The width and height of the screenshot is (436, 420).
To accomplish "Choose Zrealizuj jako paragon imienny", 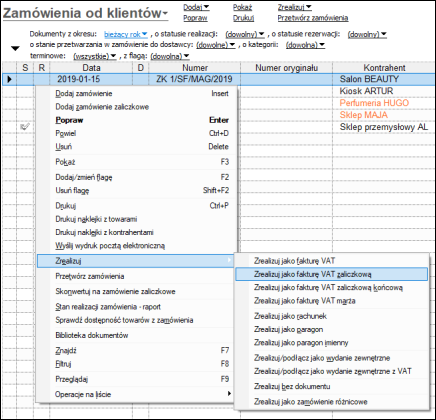I will 332,343.
